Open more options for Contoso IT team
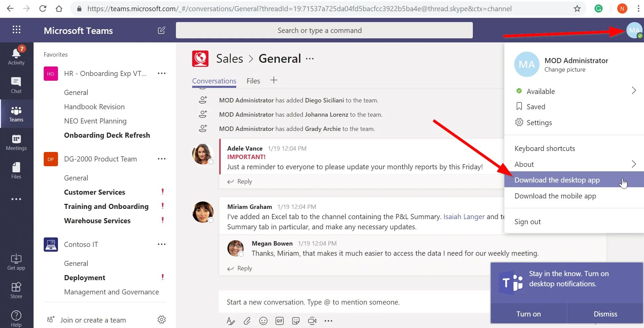This screenshot has width=644, height=328. coord(162,244)
